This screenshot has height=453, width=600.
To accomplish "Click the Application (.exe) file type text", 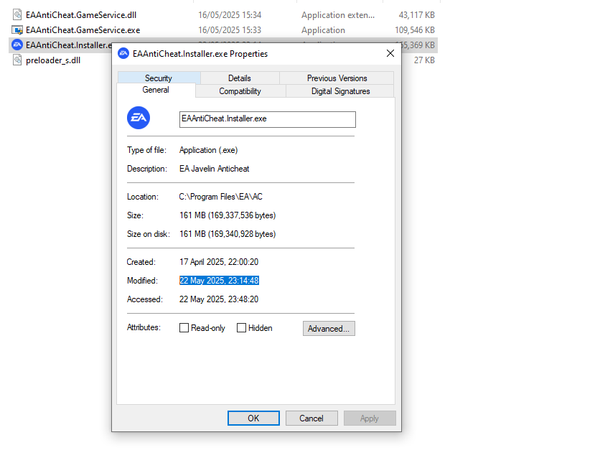I will click(209, 150).
